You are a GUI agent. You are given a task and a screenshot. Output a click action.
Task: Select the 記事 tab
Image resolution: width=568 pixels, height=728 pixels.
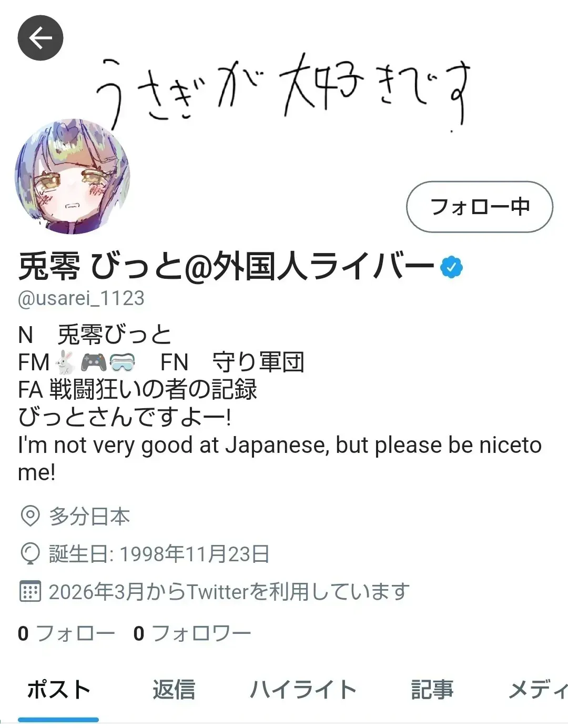tap(432, 690)
